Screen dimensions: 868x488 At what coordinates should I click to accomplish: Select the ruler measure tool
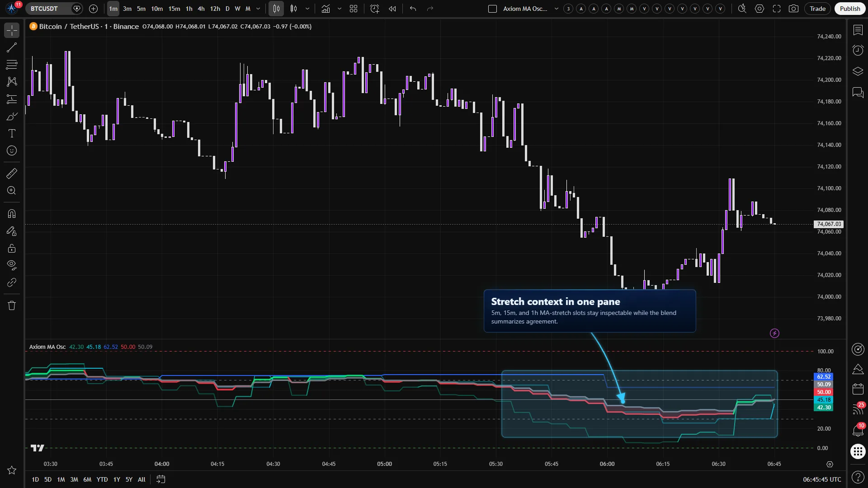click(12, 173)
